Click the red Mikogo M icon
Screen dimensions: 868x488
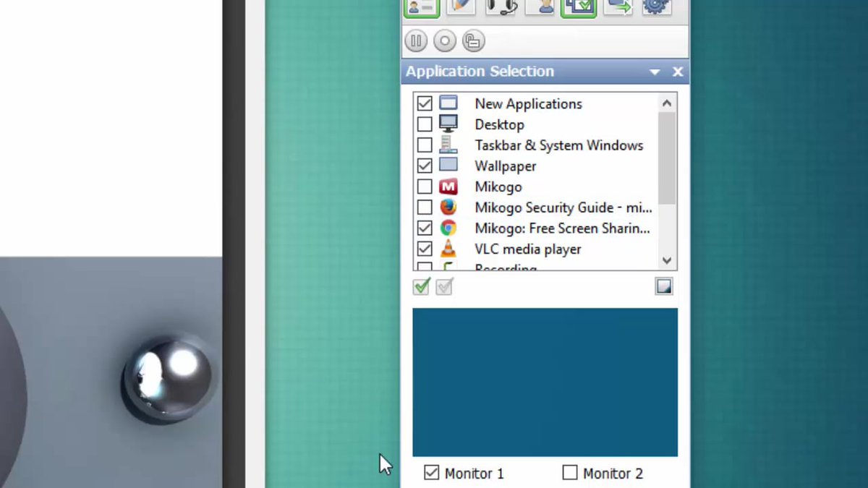click(448, 187)
